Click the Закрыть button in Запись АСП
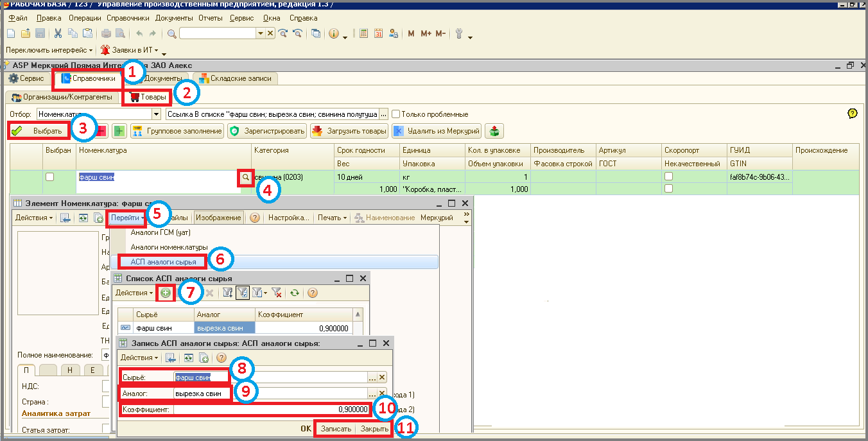This screenshot has width=868, height=441. click(374, 428)
